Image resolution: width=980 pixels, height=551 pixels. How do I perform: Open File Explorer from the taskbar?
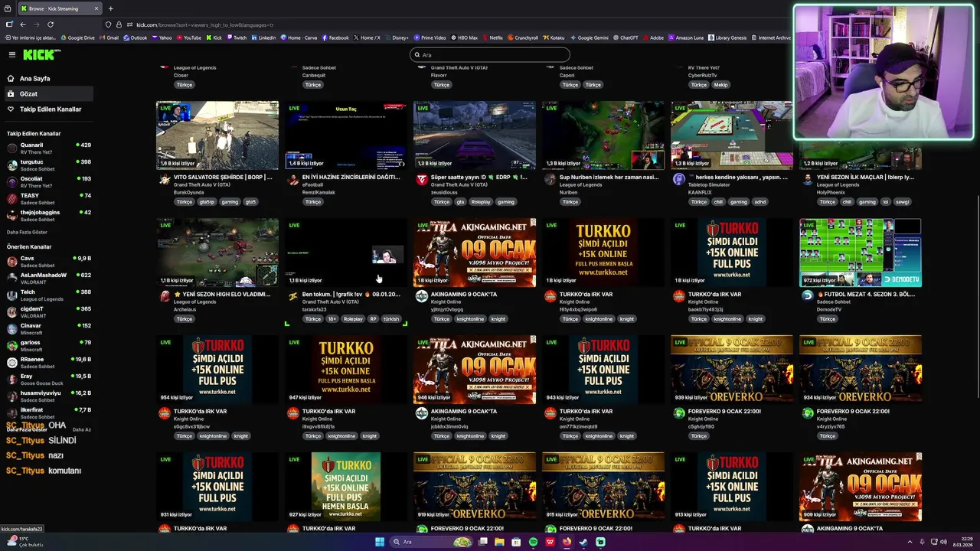[x=499, y=542]
